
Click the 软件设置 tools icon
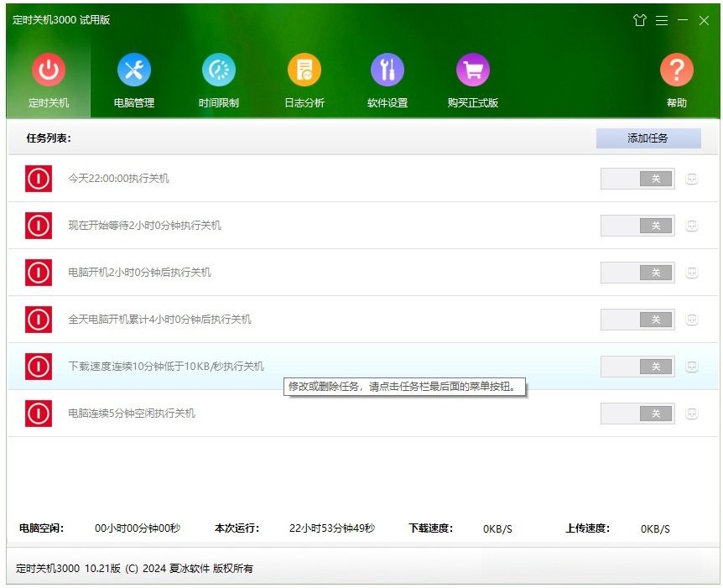coord(387,70)
